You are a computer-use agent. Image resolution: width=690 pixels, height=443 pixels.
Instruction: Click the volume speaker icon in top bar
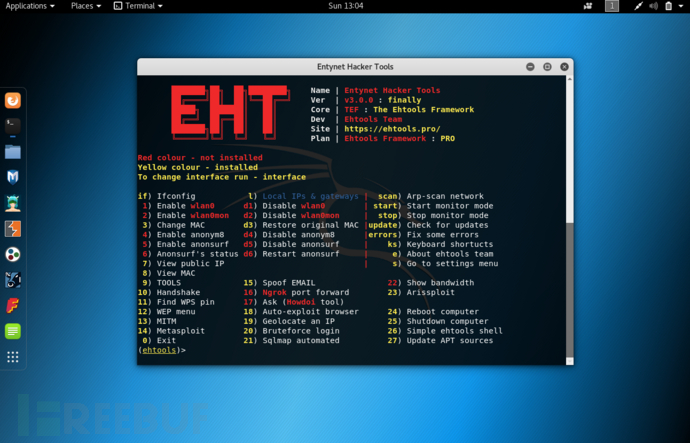(x=653, y=6)
